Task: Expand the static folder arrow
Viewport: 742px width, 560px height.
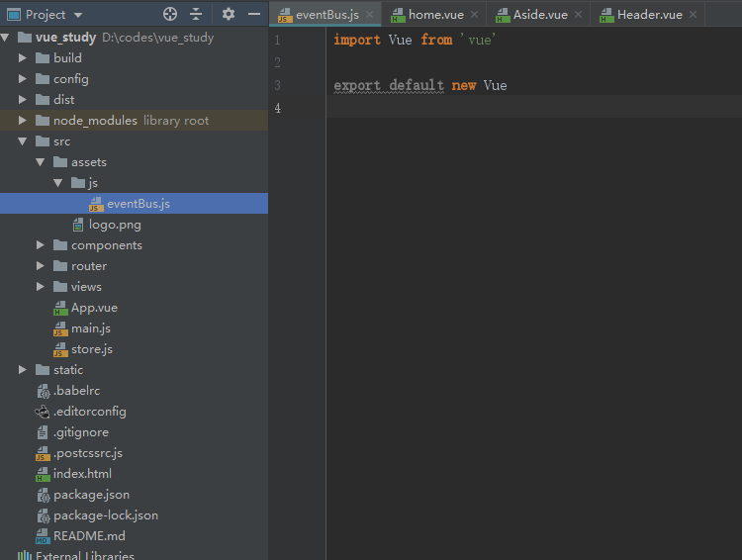Action: coord(22,370)
